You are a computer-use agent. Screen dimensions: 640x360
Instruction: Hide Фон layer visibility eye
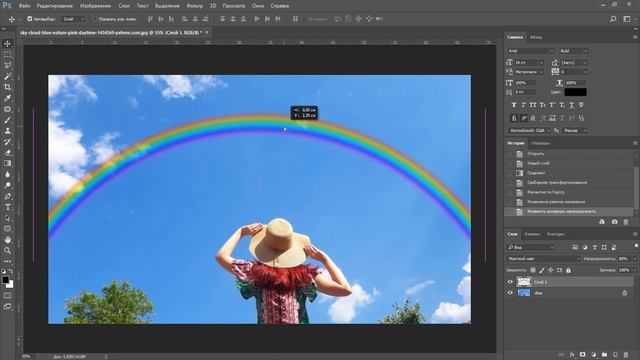point(510,293)
